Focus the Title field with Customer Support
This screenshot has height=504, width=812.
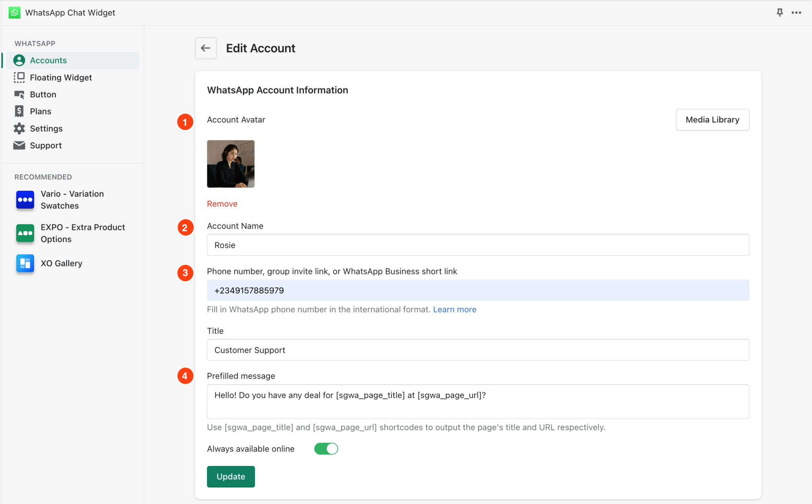[x=478, y=350]
